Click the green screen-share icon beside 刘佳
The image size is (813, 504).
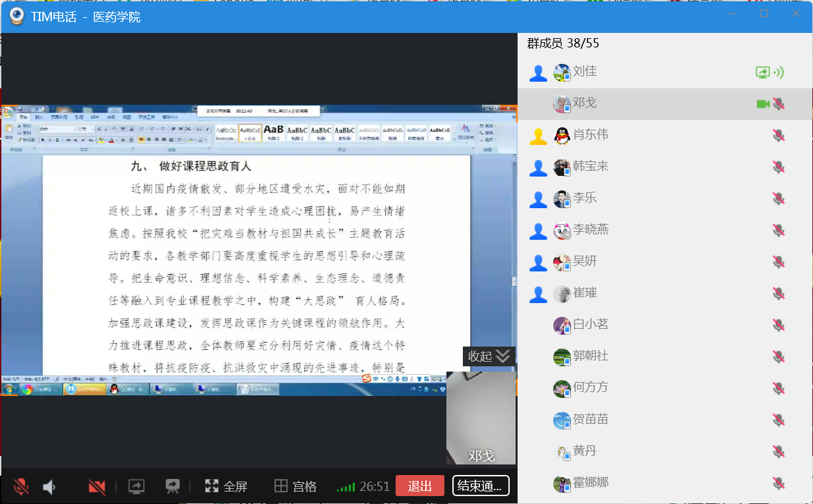click(763, 72)
